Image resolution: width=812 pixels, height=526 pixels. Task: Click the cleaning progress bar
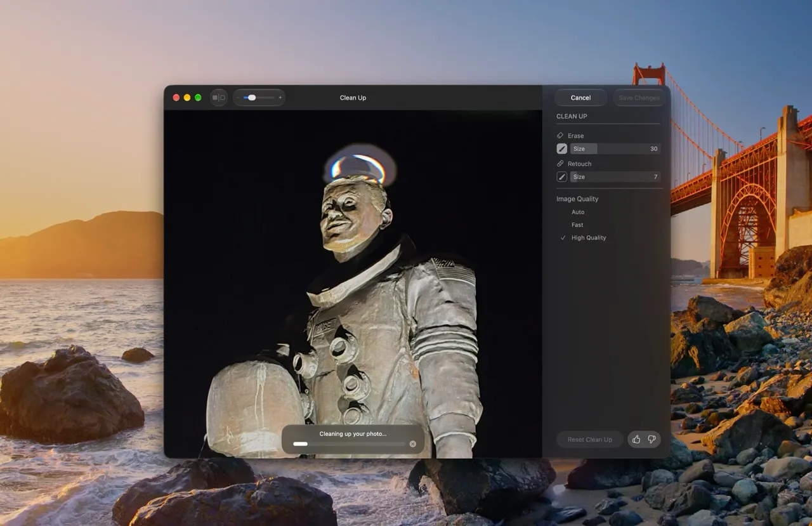point(349,444)
